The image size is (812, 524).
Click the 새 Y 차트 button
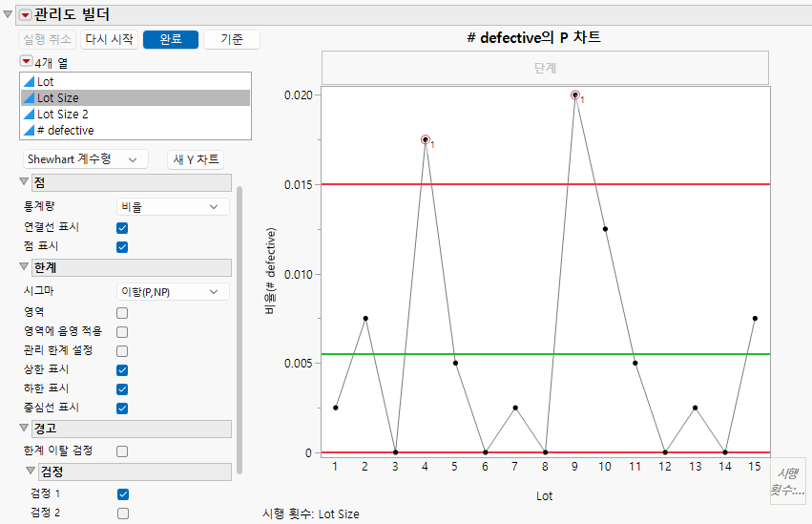point(196,159)
